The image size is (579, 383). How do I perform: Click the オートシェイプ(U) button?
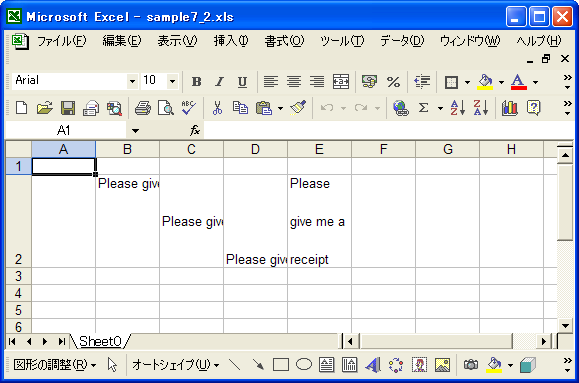(x=175, y=365)
